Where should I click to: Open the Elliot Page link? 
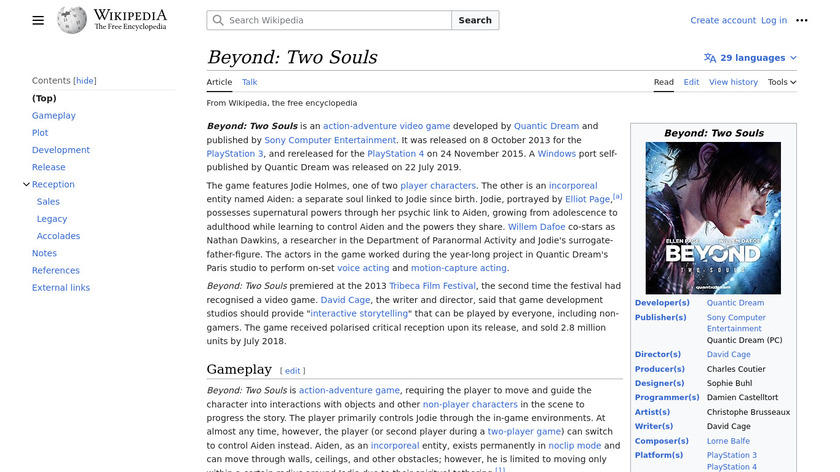click(587, 199)
